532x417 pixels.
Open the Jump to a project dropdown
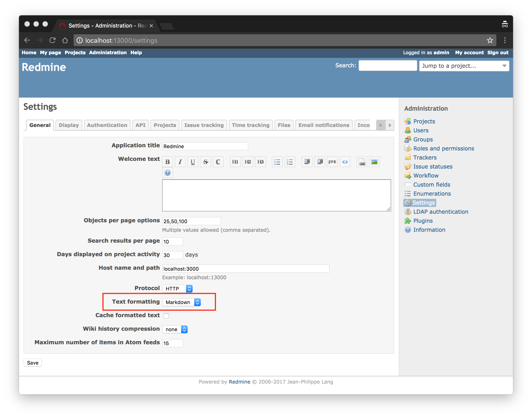click(x=464, y=66)
